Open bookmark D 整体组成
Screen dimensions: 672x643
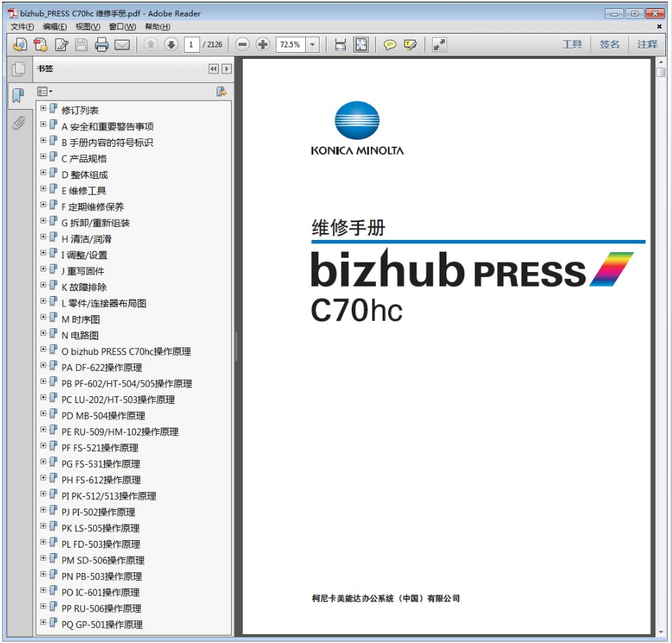[x=84, y=175]
